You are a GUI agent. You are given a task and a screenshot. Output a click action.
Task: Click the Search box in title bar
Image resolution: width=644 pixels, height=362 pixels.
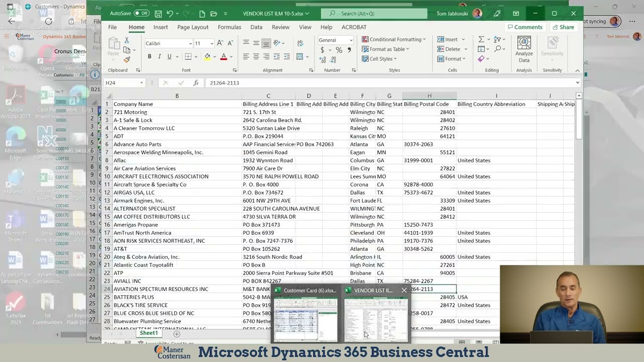tap(374, 14)
